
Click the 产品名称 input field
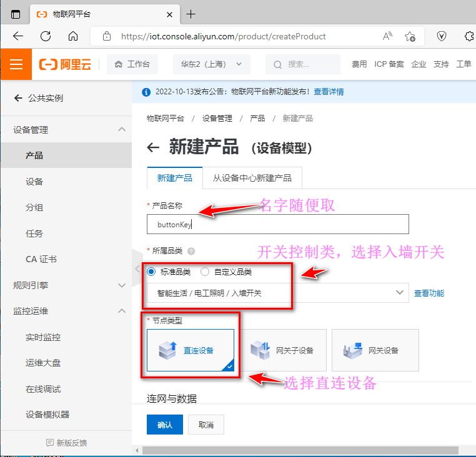278,224
